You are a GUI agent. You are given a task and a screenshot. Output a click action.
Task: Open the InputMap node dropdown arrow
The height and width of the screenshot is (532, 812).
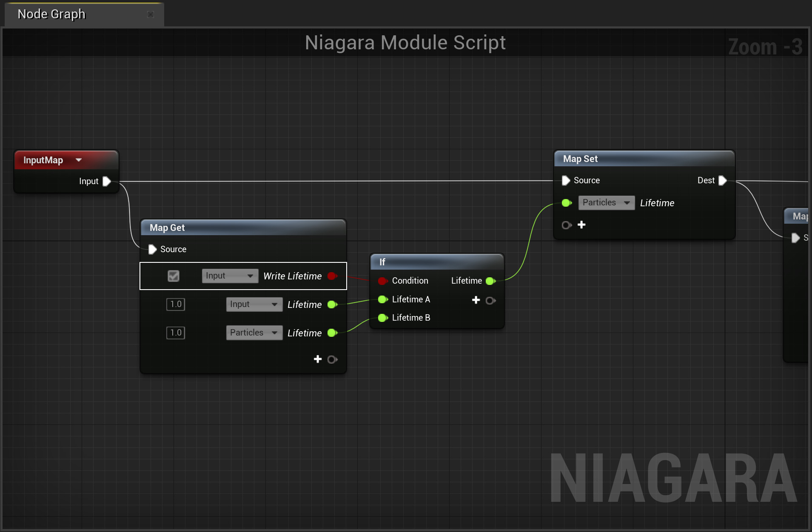pos(79,160)
